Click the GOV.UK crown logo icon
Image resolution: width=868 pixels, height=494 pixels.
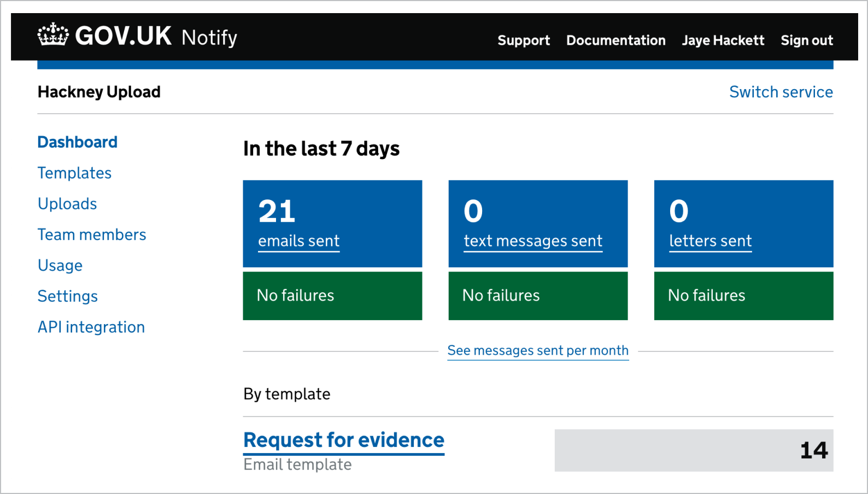(x=53, y=34)
